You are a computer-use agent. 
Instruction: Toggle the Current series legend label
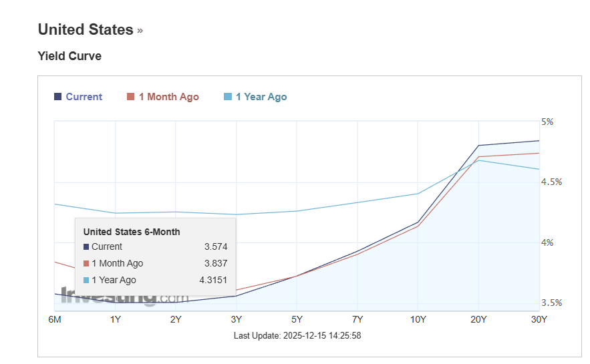point(84,97)
